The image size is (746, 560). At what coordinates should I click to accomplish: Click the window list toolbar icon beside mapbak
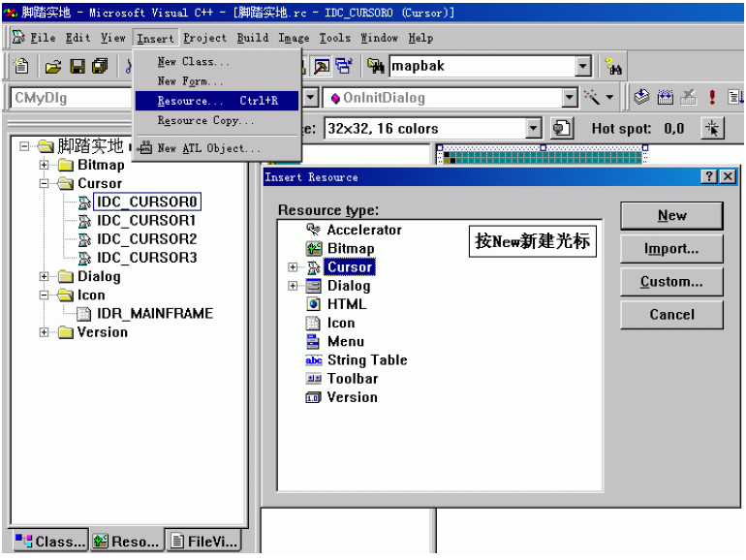tap(344, 66)
